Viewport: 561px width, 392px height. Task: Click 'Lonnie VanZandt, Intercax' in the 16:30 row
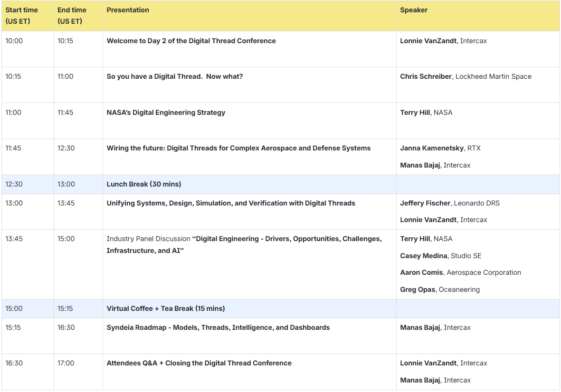pos(443,363)
